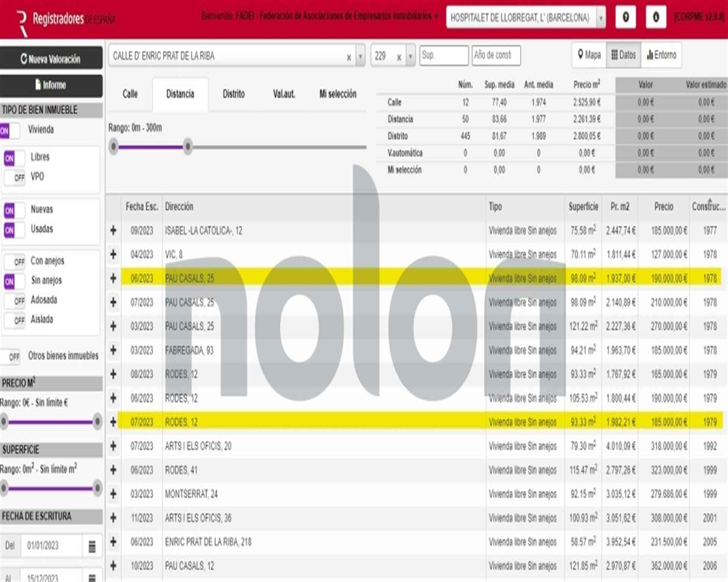This screenshot has width=728, height=582.
Task: Click the Año de const. input field
Action: click(x=496, y=56)
